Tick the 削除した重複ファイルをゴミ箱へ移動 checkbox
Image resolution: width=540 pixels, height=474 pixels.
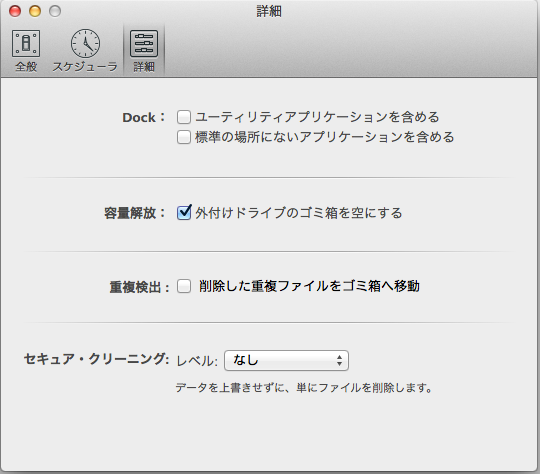(184, 286)
